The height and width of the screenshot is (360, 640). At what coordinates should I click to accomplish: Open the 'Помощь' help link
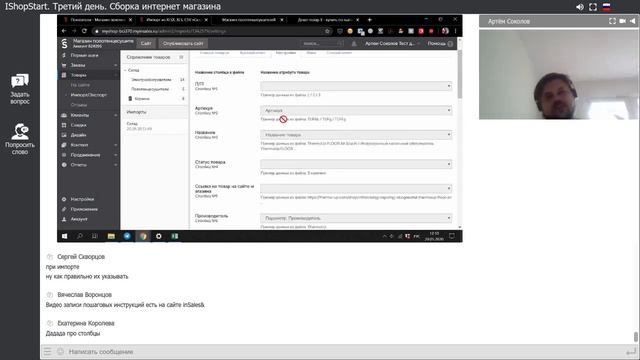pos(440,44)
